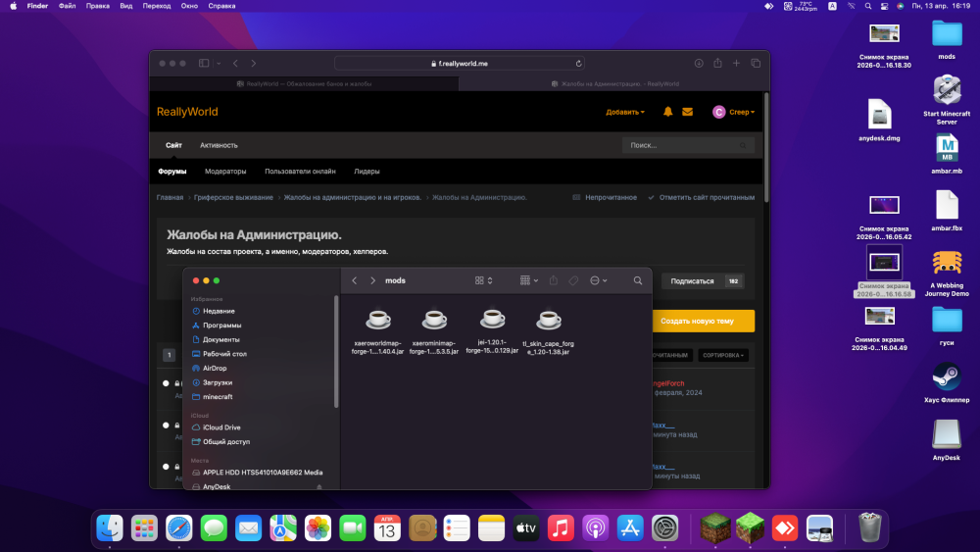Expand the Добавить dropdown
The image size is (980, 552).
coord(625,112)
